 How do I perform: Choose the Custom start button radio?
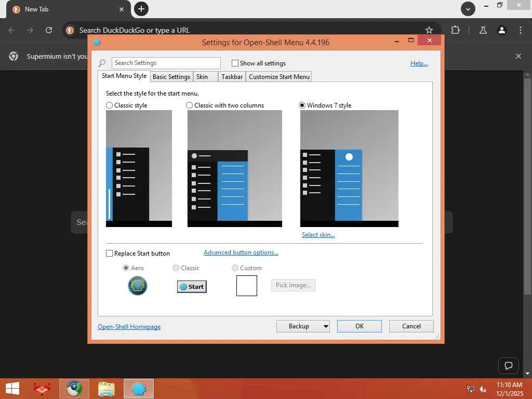235,268
